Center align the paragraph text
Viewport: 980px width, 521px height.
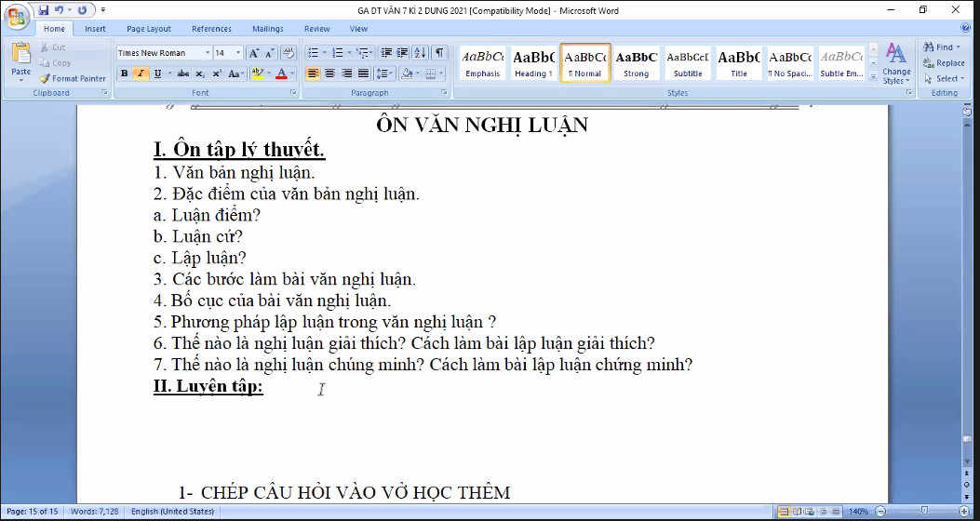329,73
